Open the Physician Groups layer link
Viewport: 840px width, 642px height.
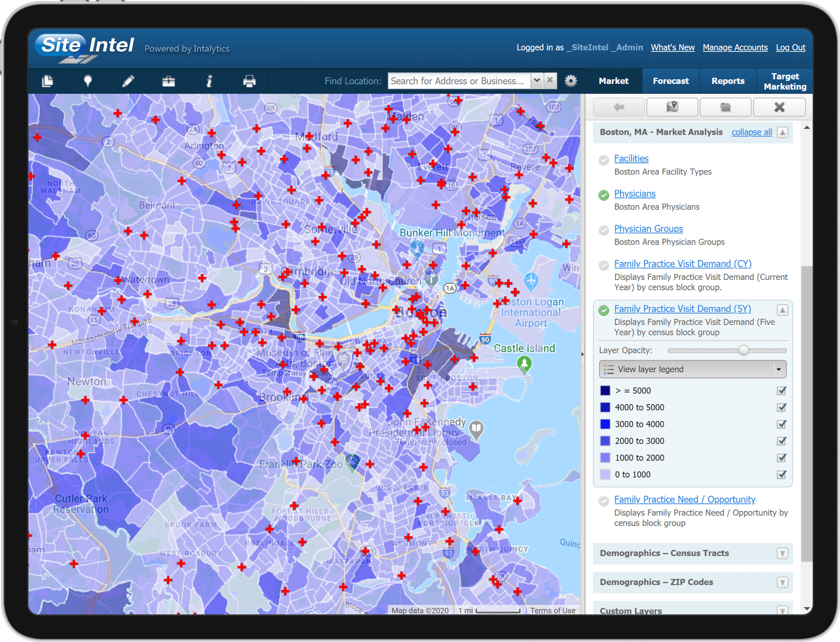(x=648, y=228)
